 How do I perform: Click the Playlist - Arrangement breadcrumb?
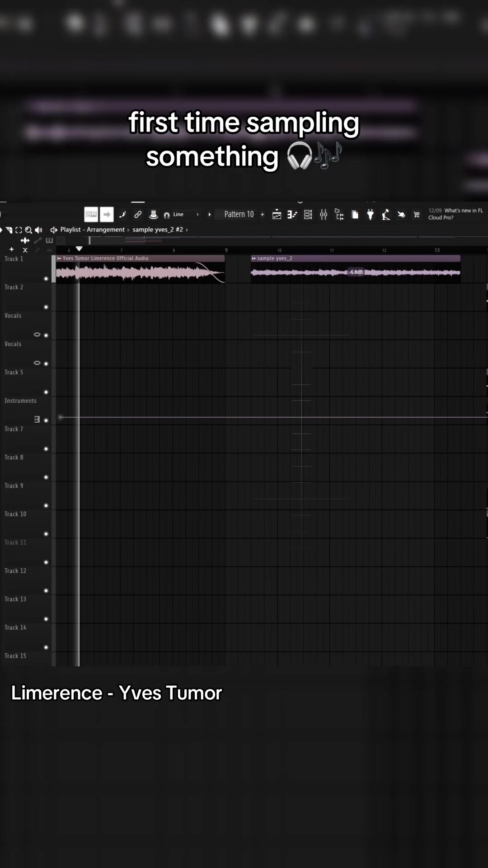(x=93, y=230)
